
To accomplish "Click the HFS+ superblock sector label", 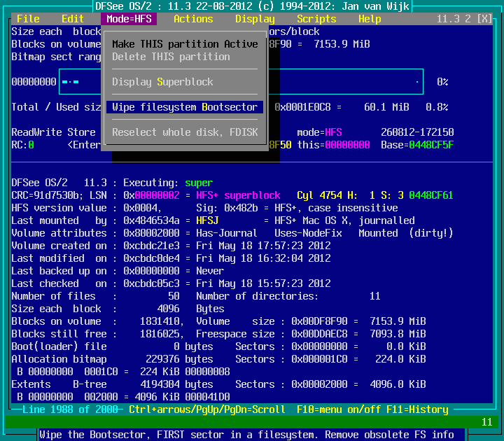I will tap(238, 195).
